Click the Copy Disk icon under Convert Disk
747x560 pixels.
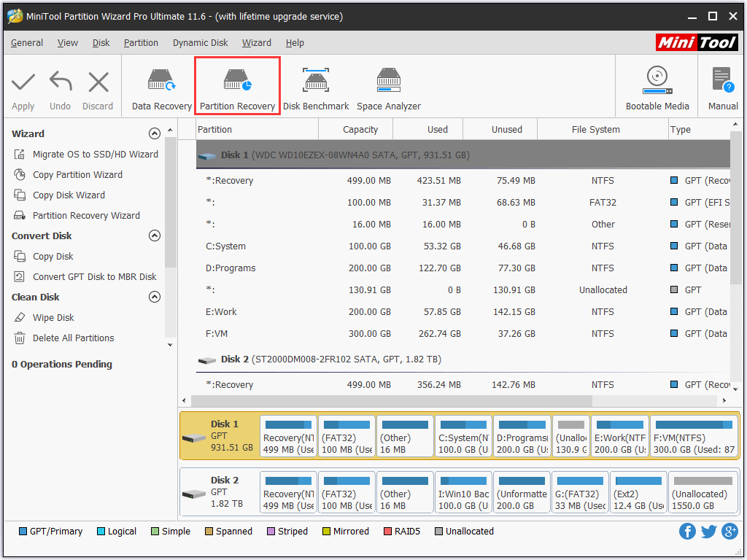pyautogui.click(x=20, y=256)
